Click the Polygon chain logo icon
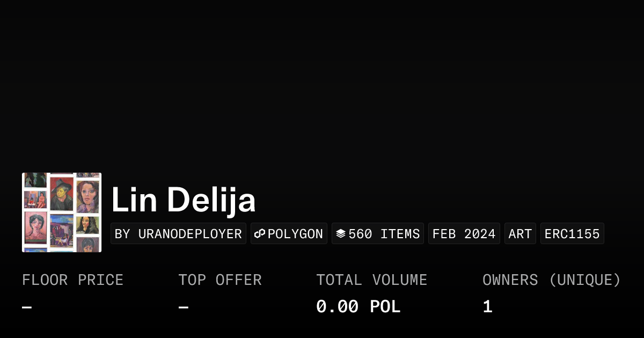 pyautogui.click(x=260, y=234)
